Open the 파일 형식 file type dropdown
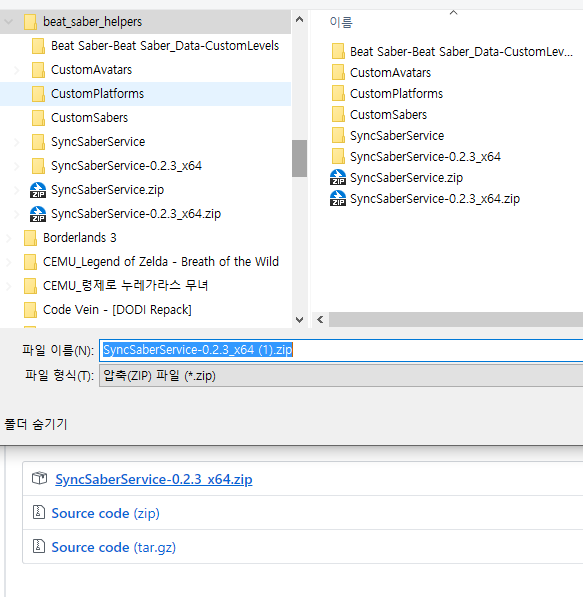Viewport: 583px width, 597px height. click(x=341, y=376)
